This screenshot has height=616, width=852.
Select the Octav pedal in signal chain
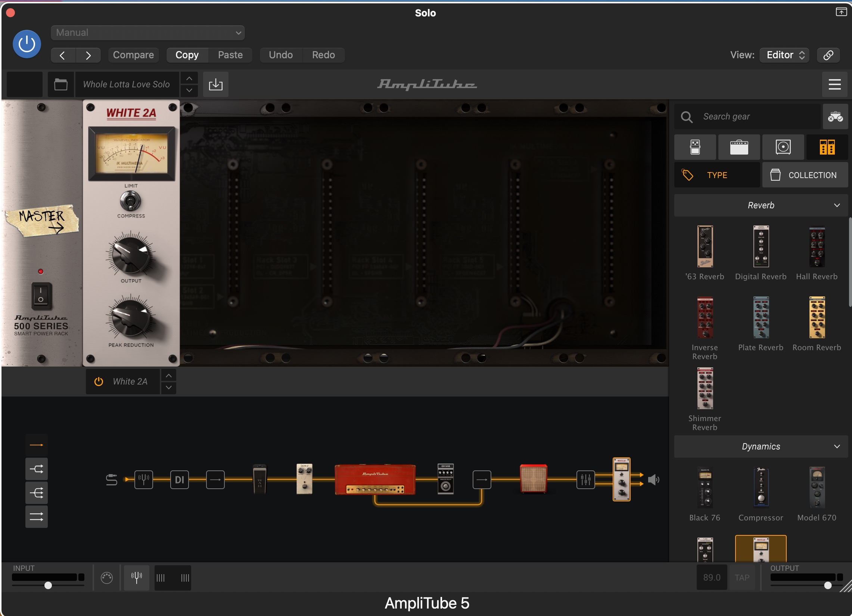[304, 479]
